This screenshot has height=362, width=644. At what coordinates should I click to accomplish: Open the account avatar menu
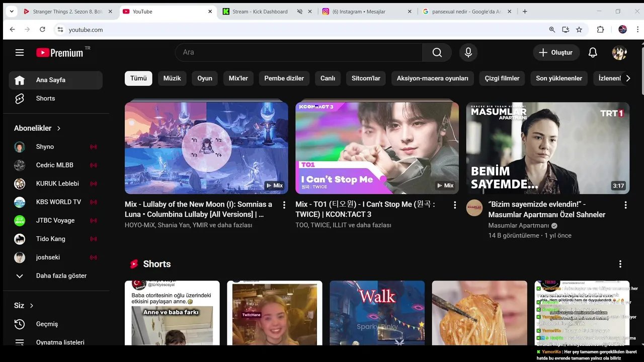619,52
